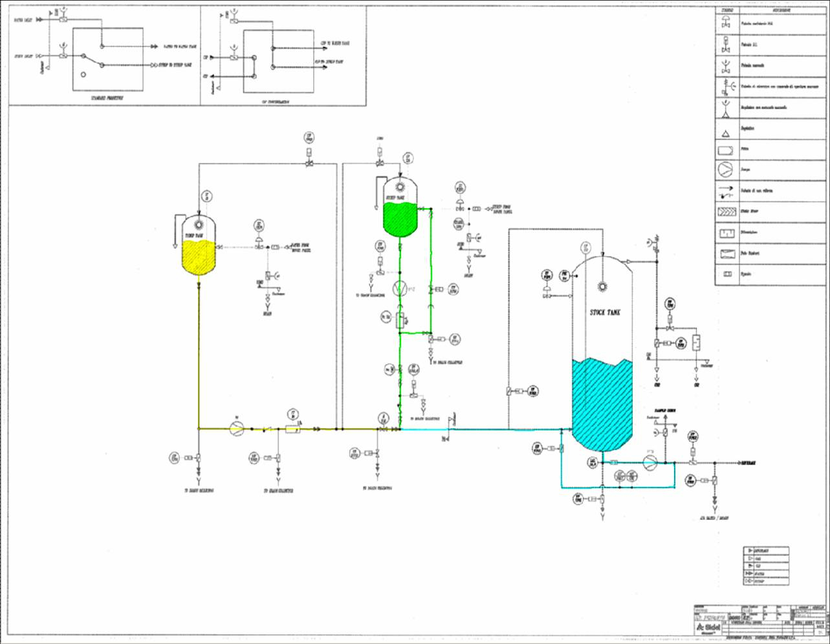Click the spray ball symbol inside the Stock Tank
The height and width of the screenshot is (644, 830).
602,285
